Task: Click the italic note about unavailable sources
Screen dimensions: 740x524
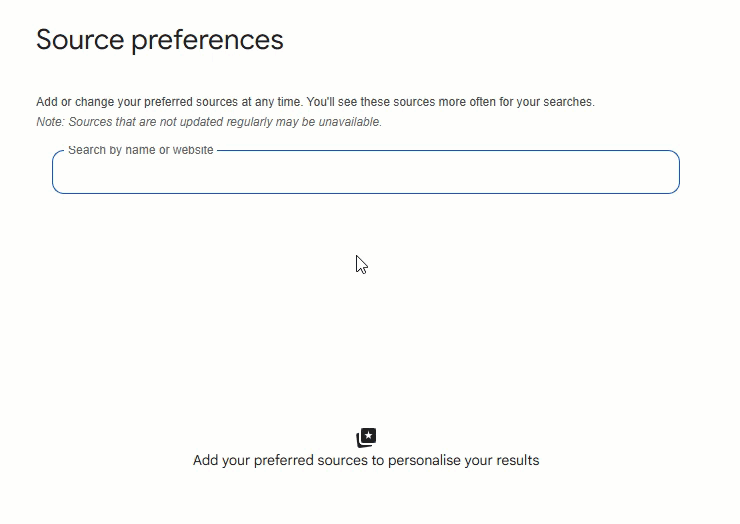Action: (209, 122)
